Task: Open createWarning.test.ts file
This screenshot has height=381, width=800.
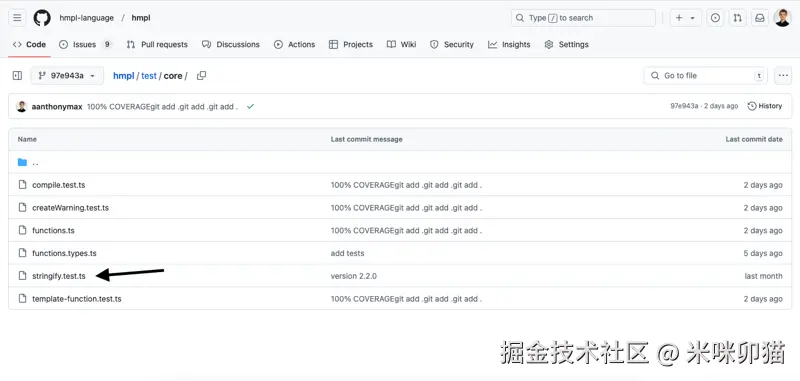Action: click(x=70, y=208)
